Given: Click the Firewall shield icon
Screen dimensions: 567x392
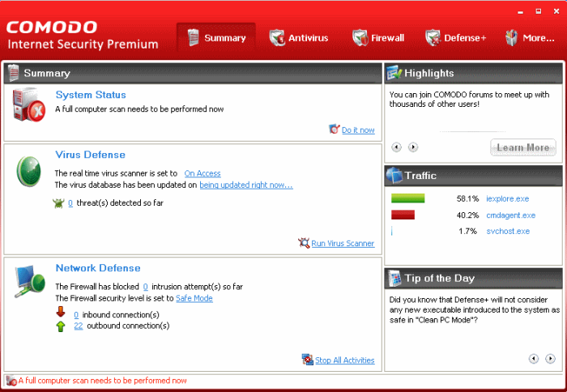Looking at the screenshot, I should click(360, 37).
